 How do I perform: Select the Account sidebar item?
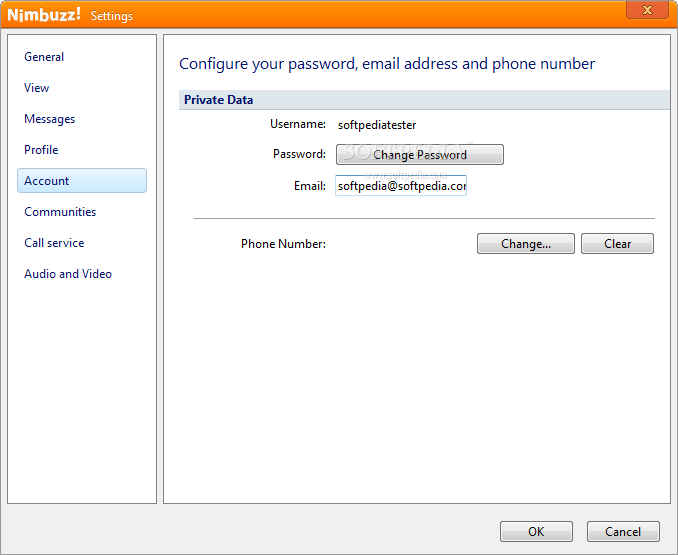[82, 181]
